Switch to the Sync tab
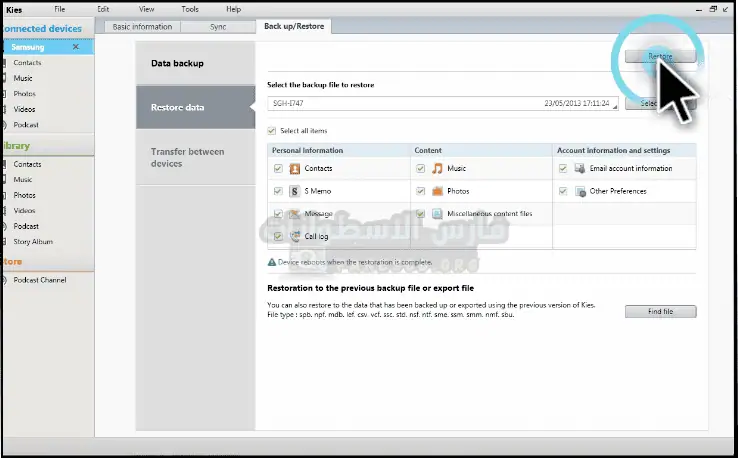 [x=218, y=26]
